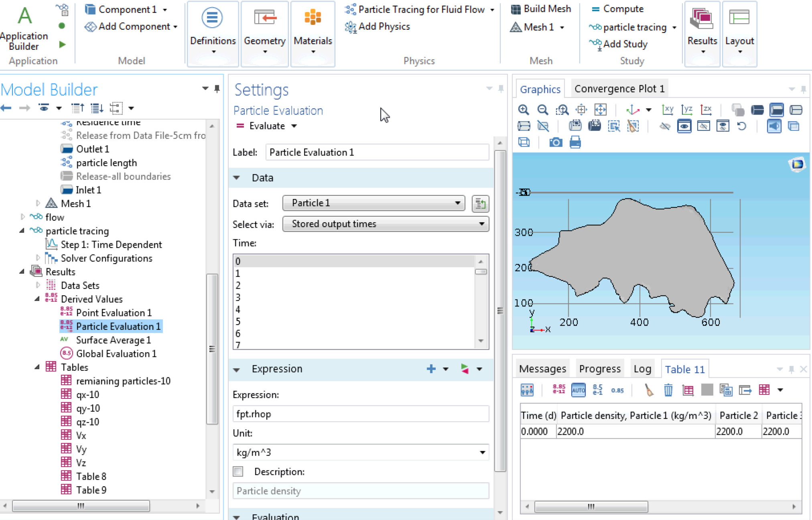This screenshot has width=812, height=520.
Task: Click the Zoom In icon in Graphics toolbar
Action: click(524, 110)
